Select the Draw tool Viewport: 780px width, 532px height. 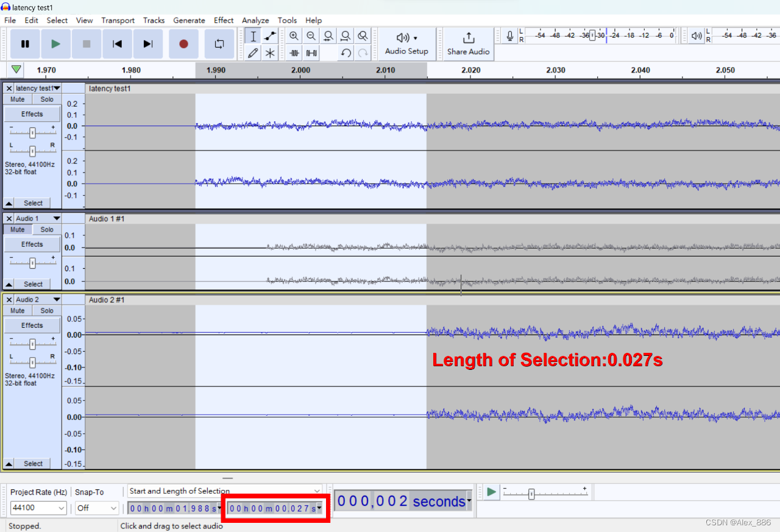252,53
